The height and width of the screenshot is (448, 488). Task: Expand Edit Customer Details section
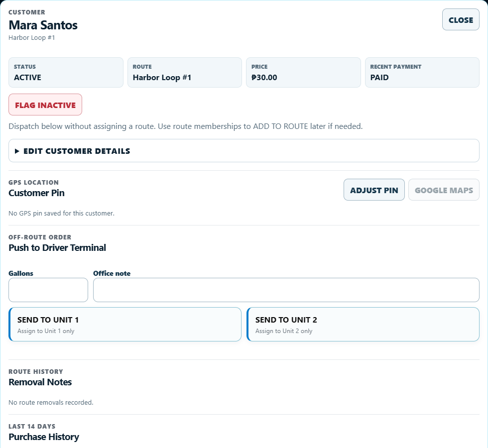(x=244, y=150)
